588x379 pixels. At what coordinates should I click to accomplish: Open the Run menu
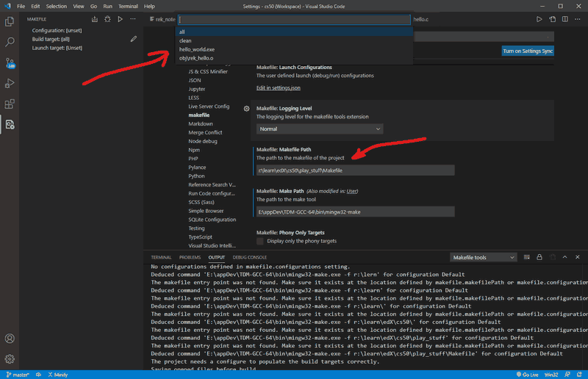[107, 7]
